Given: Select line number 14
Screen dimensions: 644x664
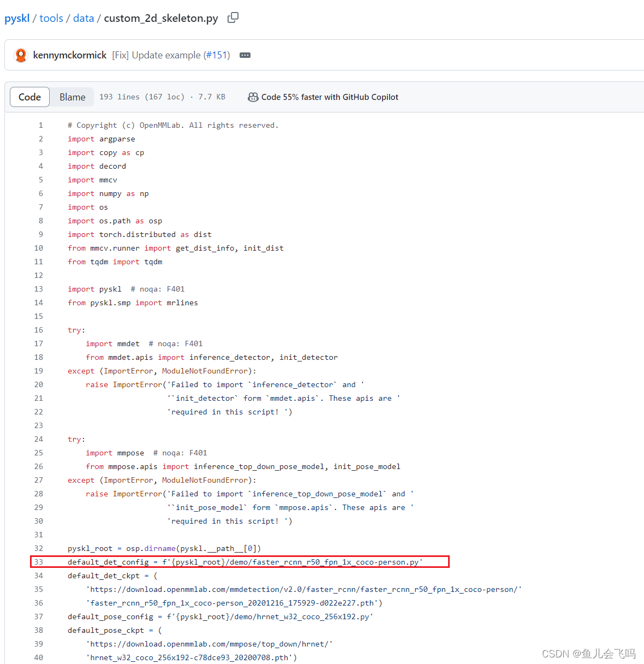Looking at the screenshot, I should [38, 303].
